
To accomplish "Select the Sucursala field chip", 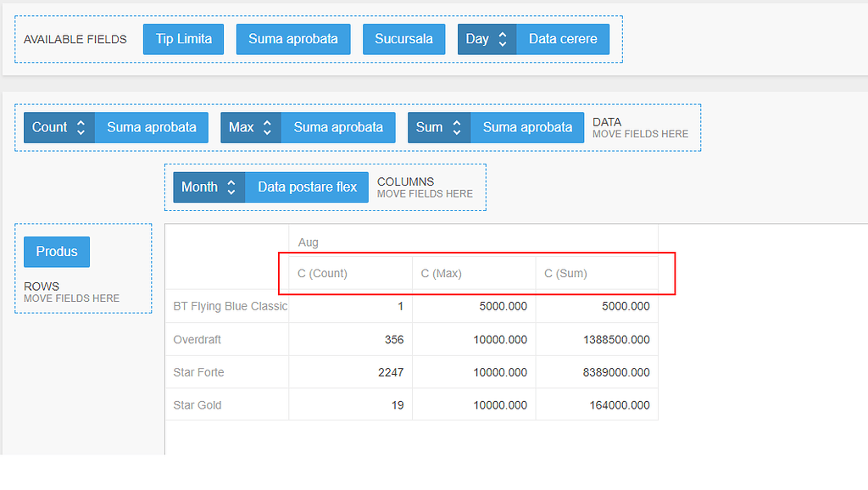I will pyautogui.click(x=403, y=39).
